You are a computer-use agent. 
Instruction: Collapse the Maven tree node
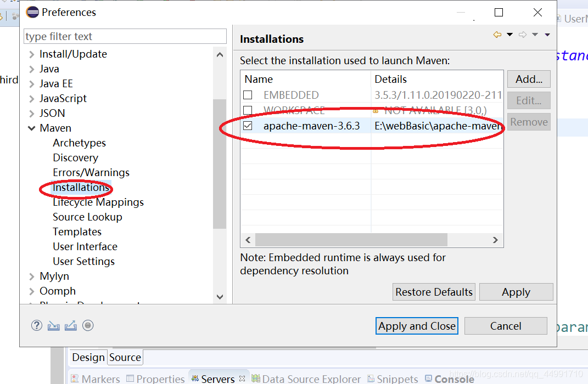click(32, 128)
